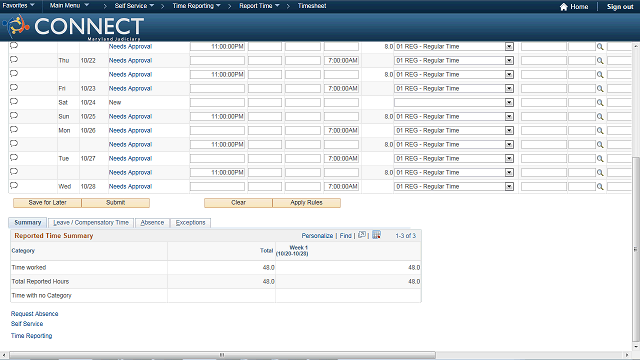This screenshot has width=640, height=360.
Task: Open comment bubble for Thu 10/22 row
Action: [x=14, y=60]
